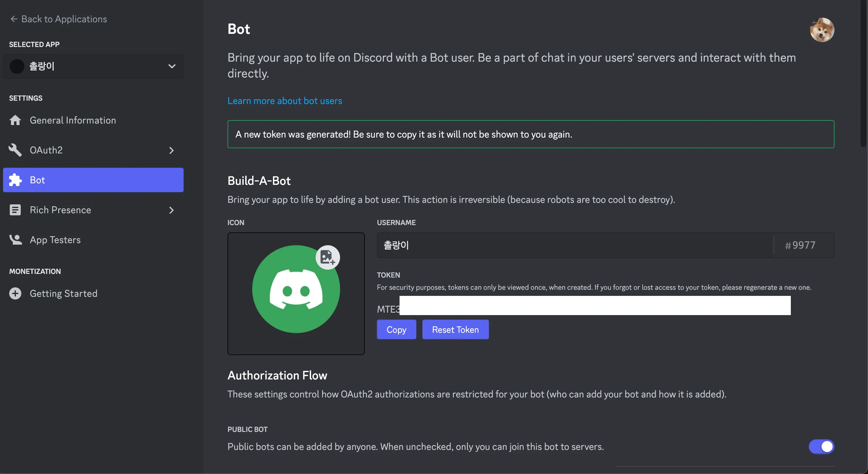Click the Getting Started plus circle icon
Image resolution: width=868 pixels, height=474 pixels.
[15, 293]
